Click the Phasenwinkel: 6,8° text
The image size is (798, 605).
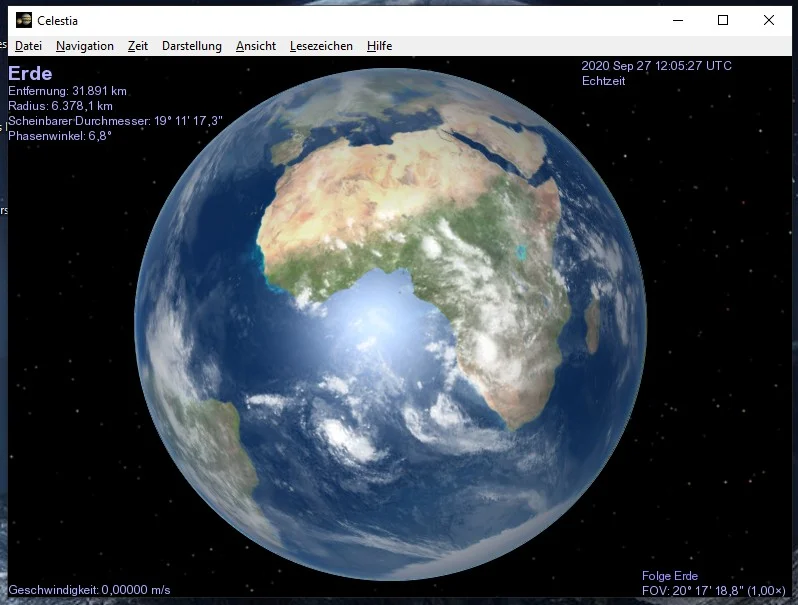click(60, 136)
